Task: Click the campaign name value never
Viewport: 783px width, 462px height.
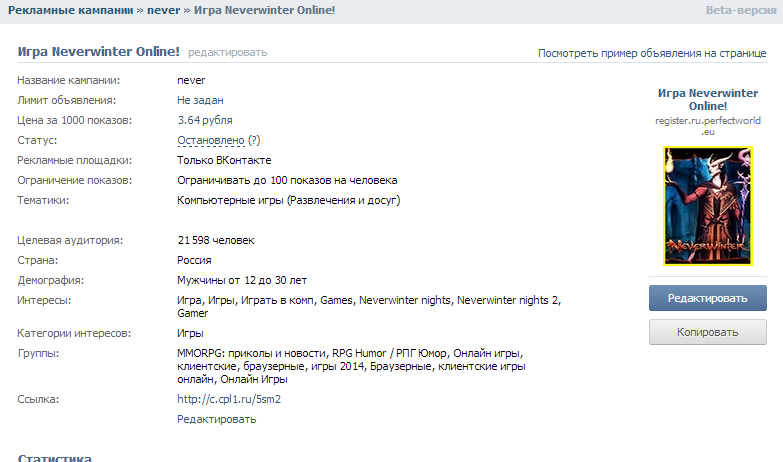Action: coord(191,80)
